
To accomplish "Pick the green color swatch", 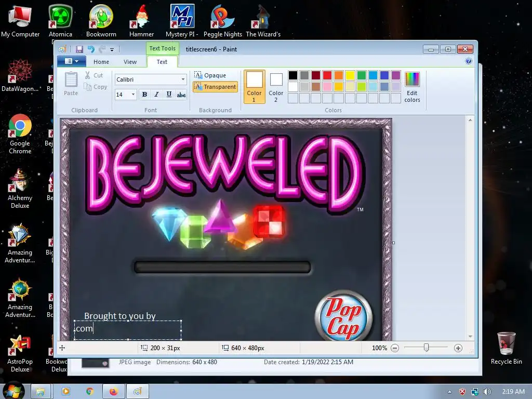I will 362,75.
